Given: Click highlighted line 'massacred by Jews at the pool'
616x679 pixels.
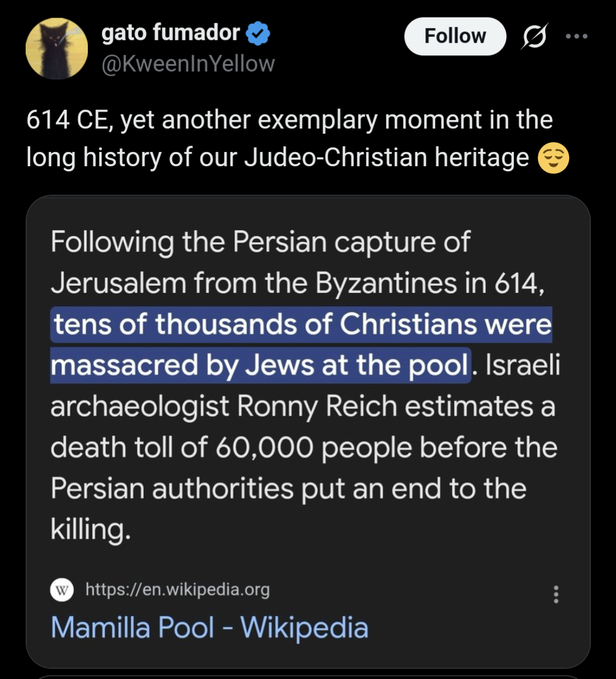Looking at the screenshot, I should coord(260,365).
